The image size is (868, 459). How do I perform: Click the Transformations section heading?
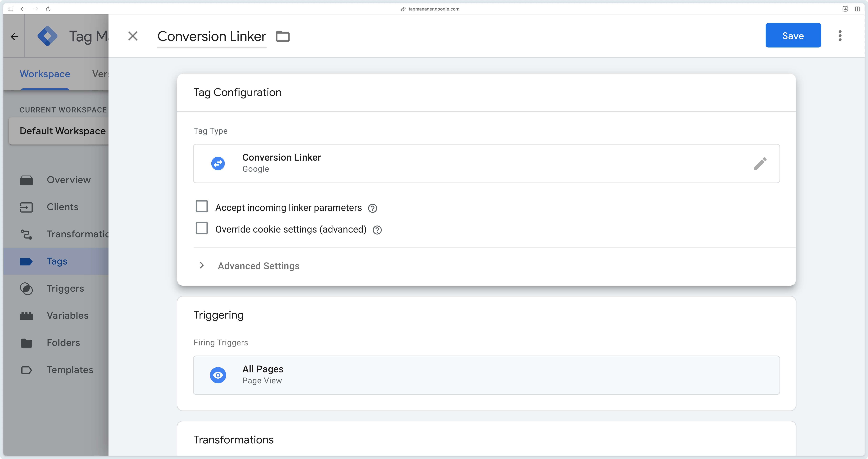[x=233, y=439]
